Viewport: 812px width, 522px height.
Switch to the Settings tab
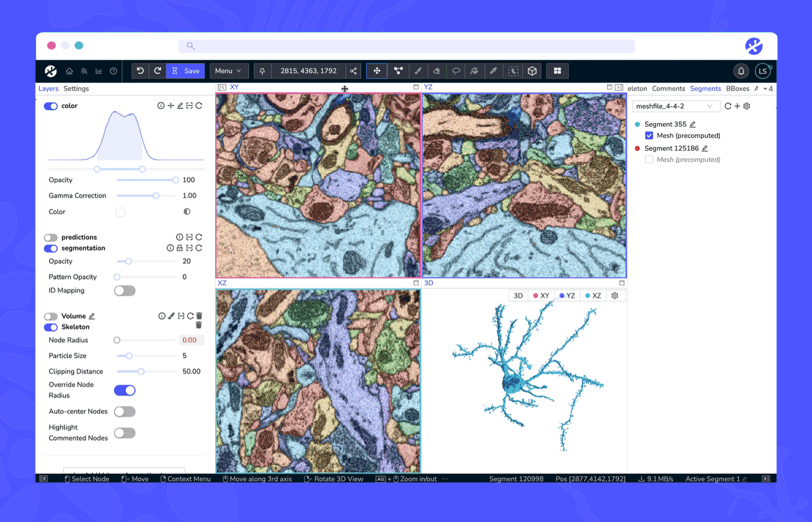(76, 88)
